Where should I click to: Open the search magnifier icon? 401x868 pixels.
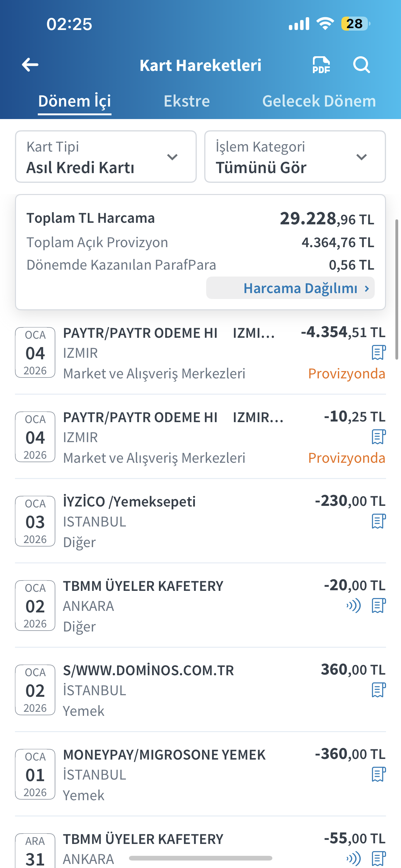(362, 65)
